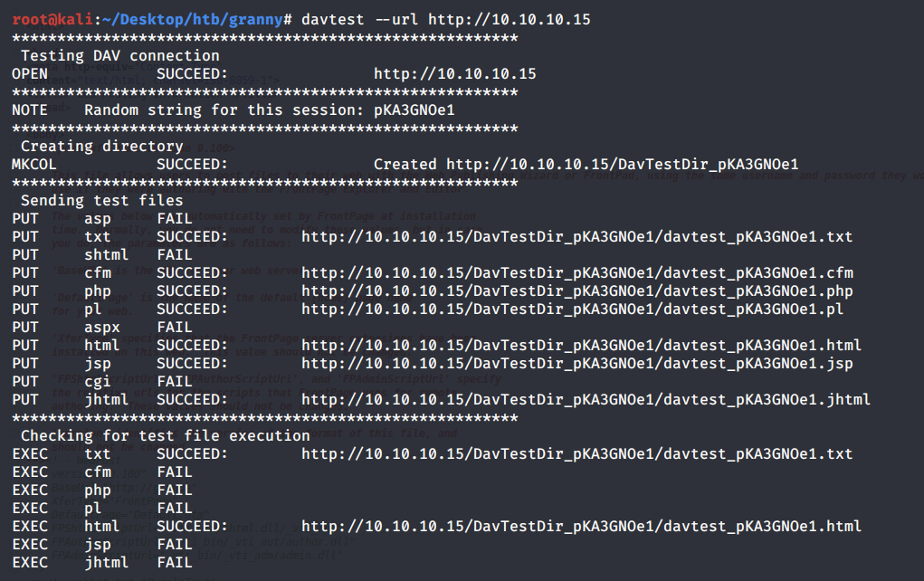Screen dimensions: 924x581
Task: Open the davtest_pKA3GNOe1.pl URL
Action: (x=572, y=310)
